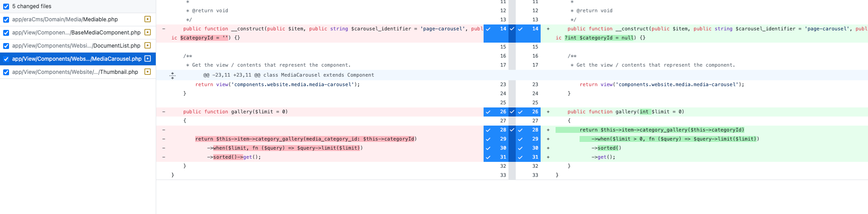Viewport: 868px width, 214px height.
Task: Click the '5 changed files' label
Action: pyautogui.click(x=32, y=6)
